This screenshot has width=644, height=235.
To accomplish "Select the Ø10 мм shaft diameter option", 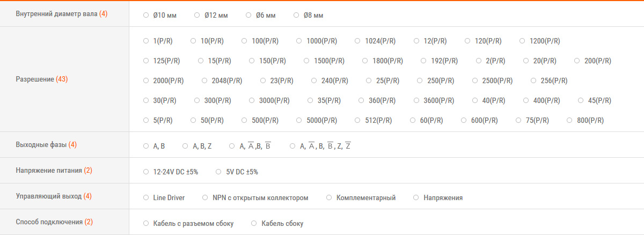I will click(146, 15).
